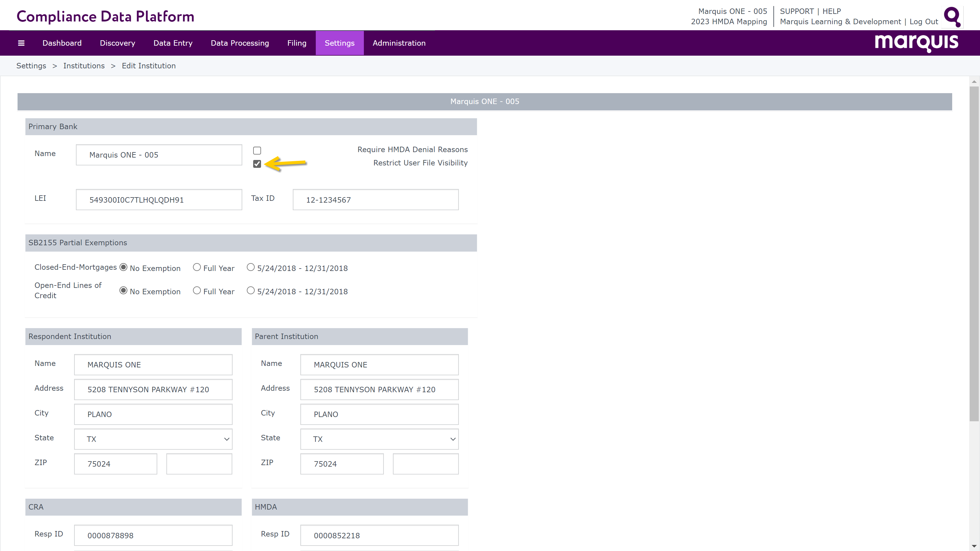The image size is (980, 551).
Task: Click the Compliance Data Platform title
Action: click(x=105, y=16)
